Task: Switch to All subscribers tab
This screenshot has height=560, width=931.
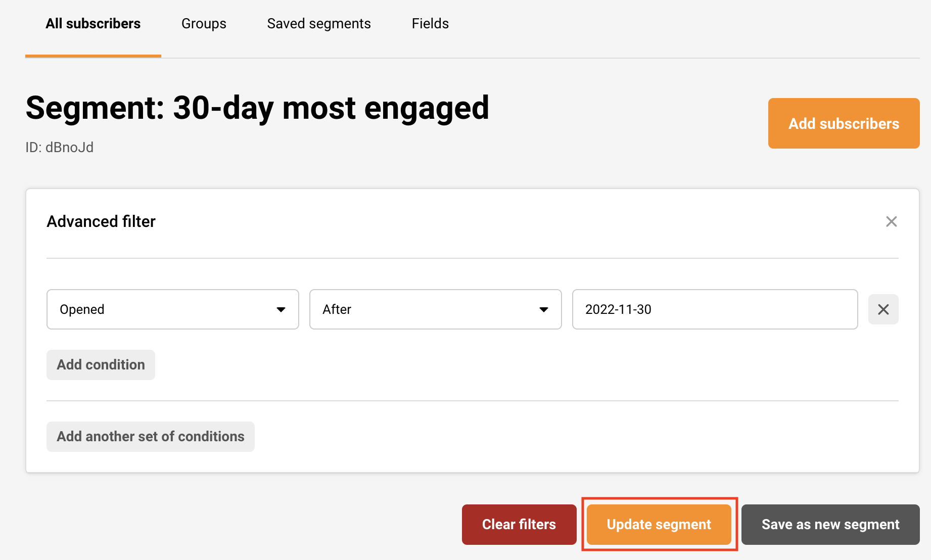Action: pos(93,24)
